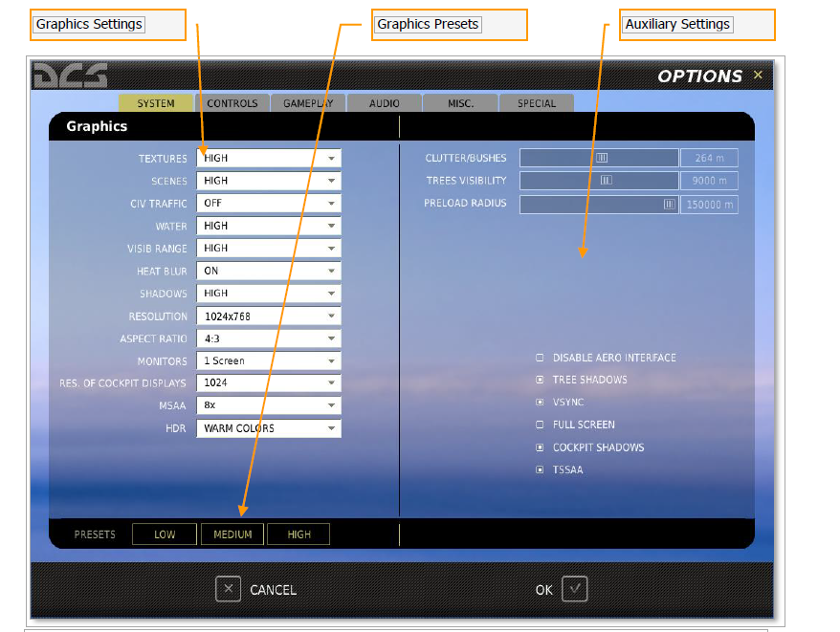The width and height of the screenshot is (840, 632).
Task: Click the TREES VISIBILITY 9000 m value field
Action: (709, 181)
